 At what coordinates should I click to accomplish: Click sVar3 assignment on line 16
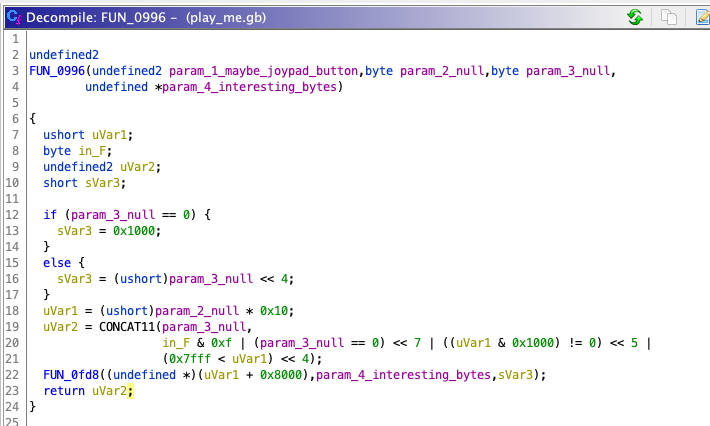(75, 279)
